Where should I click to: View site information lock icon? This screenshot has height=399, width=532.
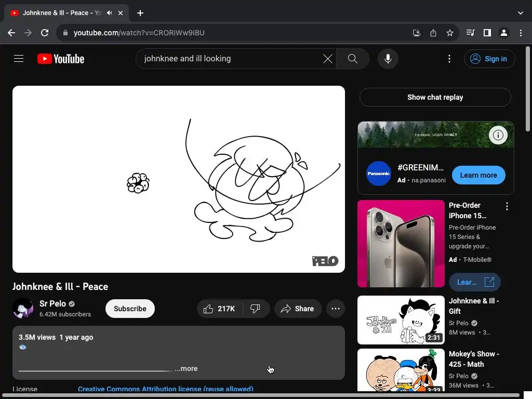[x=65, y=33]
